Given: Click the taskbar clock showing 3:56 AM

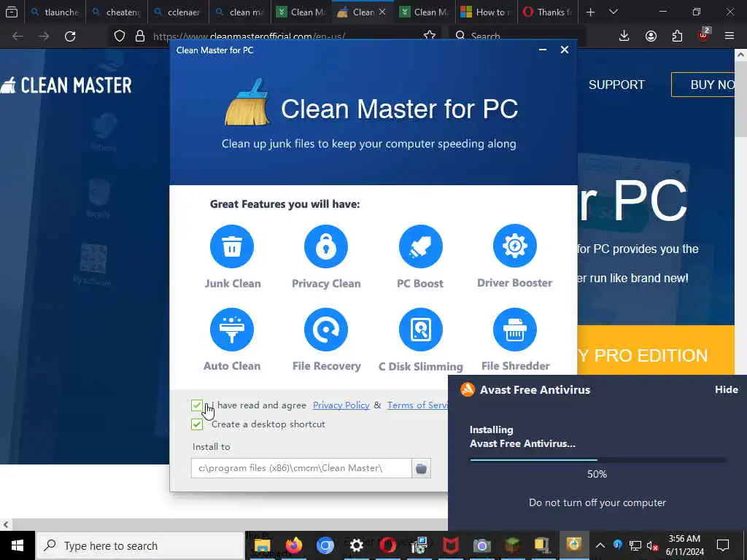Looking at the screenshot, I should click(684, 545).
